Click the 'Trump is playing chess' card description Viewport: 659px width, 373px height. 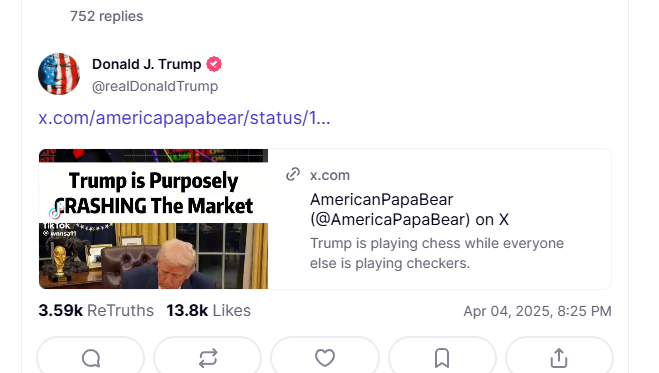[x=437, y=253]
